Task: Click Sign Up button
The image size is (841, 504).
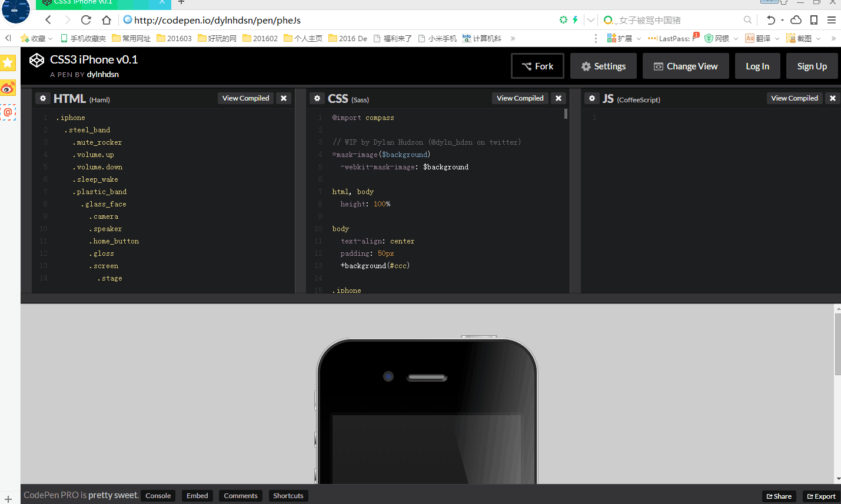Action: (812, 66)
